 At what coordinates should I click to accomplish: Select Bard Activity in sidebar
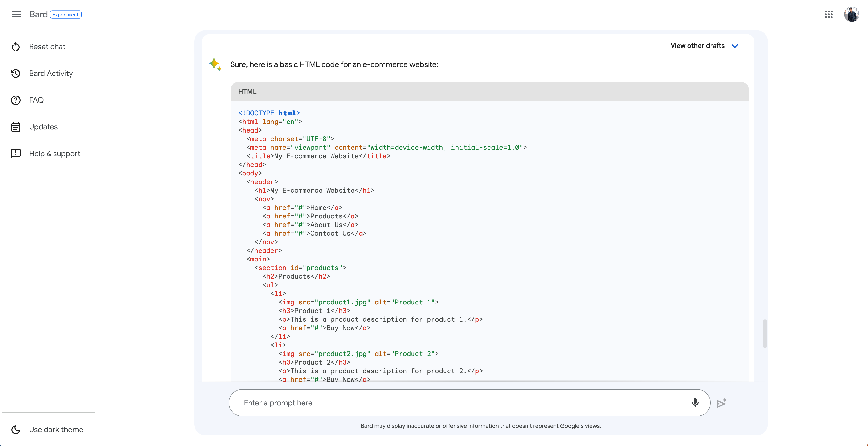pyautogui.click(x=51, y=73)
